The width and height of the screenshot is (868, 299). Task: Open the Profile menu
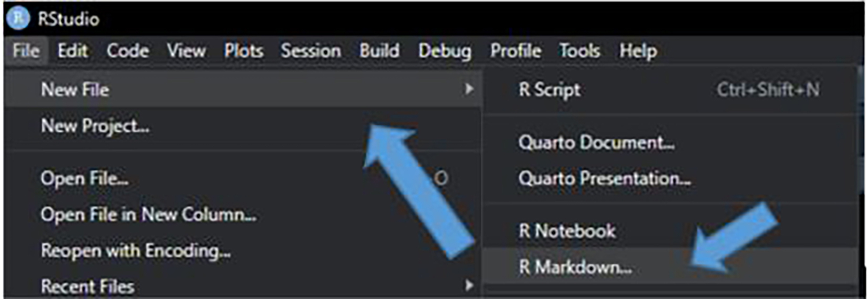515,51
